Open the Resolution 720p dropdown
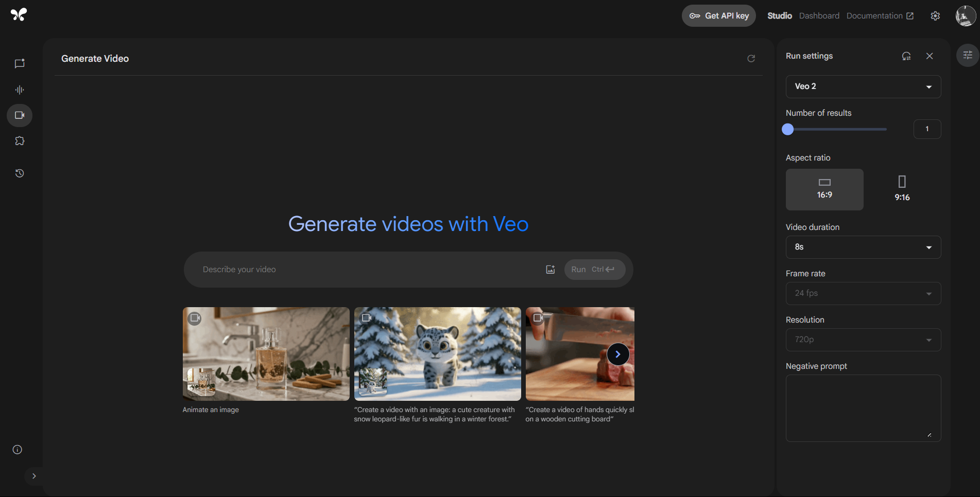This screenshot has height=497, width=980. (863, 340)
